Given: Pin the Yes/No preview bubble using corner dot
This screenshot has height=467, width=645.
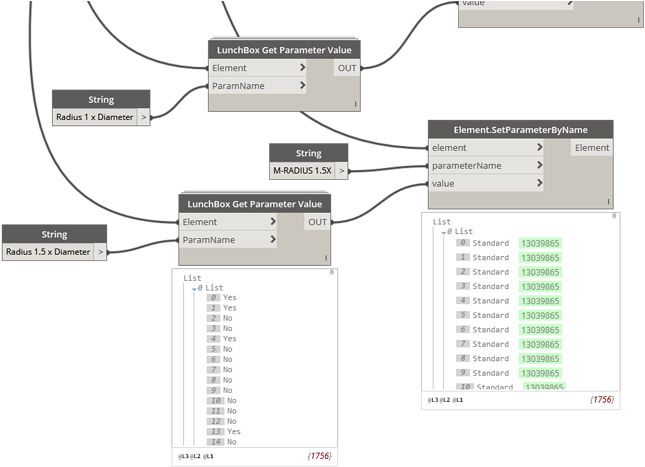Looking at the screenshot, I should pyautogui.click(x=332, y=272).
